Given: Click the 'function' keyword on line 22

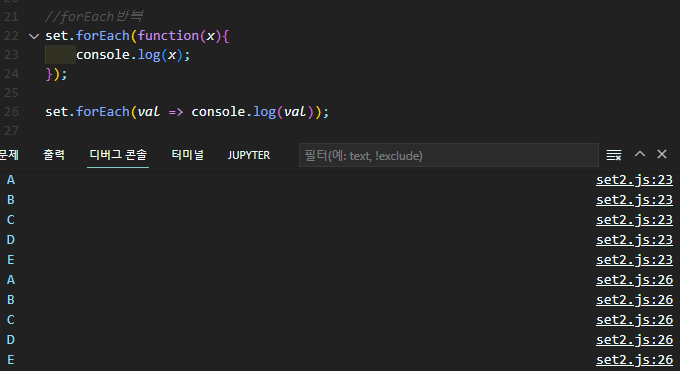Looking at the screenshot, I should coord(168,36).
